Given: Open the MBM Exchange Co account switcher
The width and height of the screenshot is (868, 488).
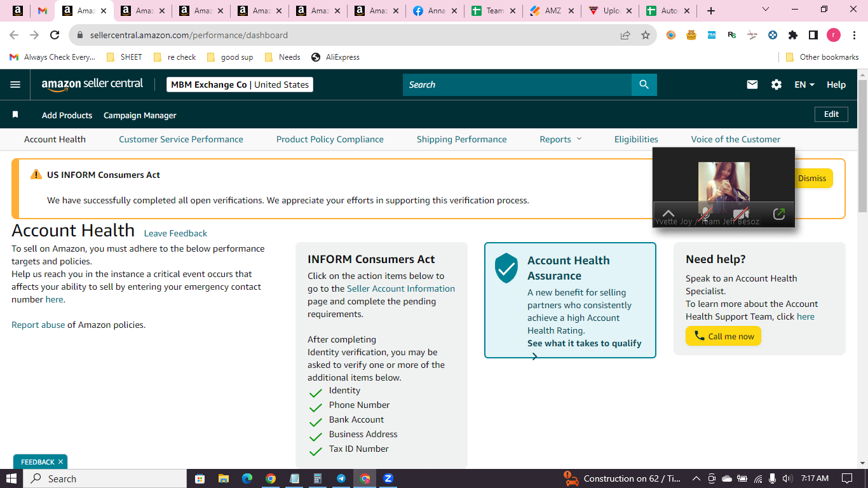Looking at the screenshot, I should (240, 85).
